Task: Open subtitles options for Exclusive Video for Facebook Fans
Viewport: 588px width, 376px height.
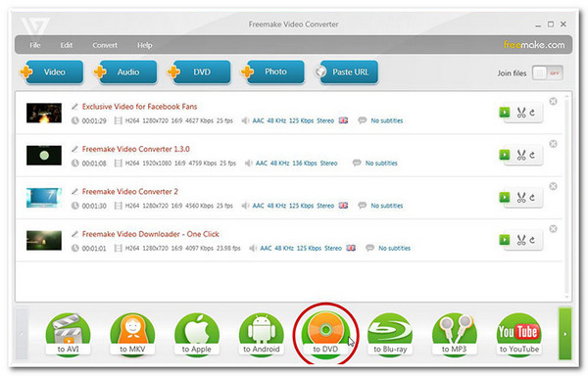Action: coord(380,120)
